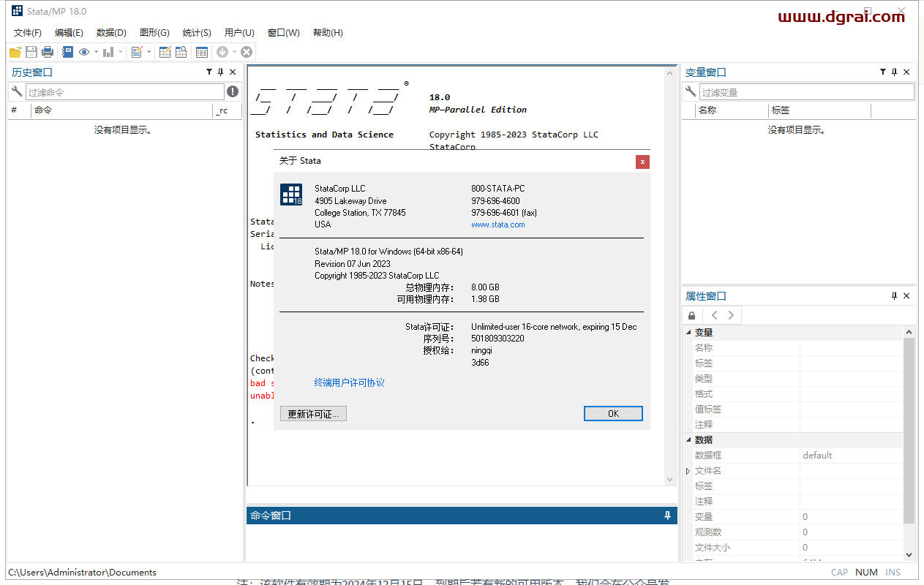Click the 标签 column header in 变量窗口
924x585 pixels.
point(819,110)
